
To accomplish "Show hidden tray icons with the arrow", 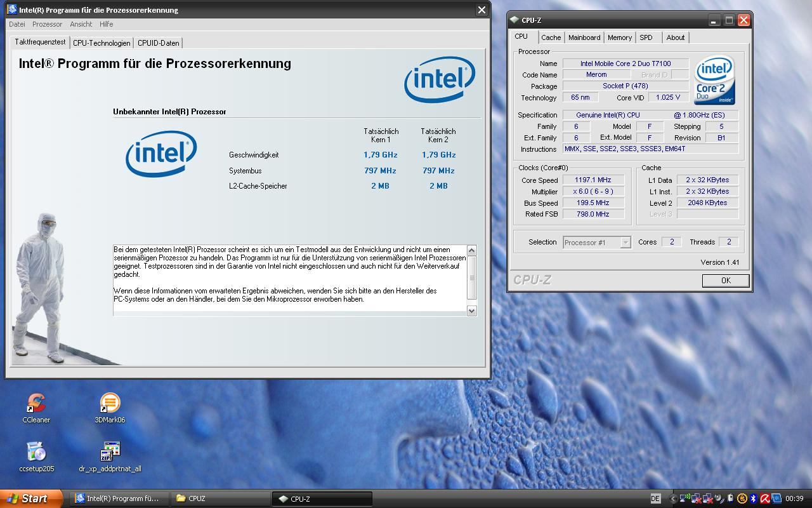I will [x=673, y=498].
